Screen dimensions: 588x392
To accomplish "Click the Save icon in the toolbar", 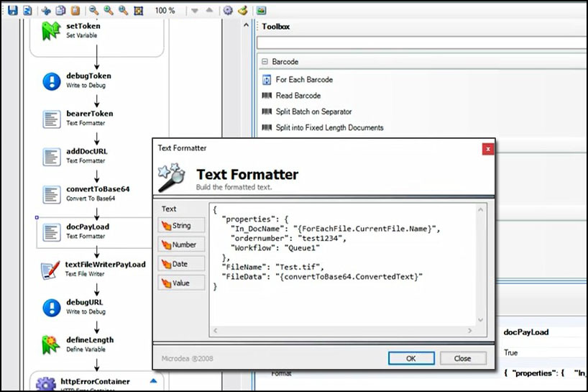I will pyautogui.click(x=12, y=11).
